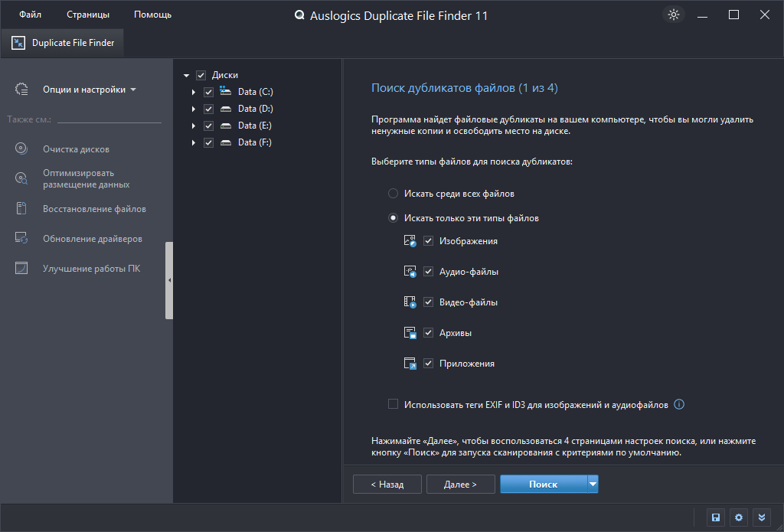Viewport: 784px width, 532px height.
Task: Click the Восстановление файлов document icon
Action: pyautogui.click(x=21, y=208)
